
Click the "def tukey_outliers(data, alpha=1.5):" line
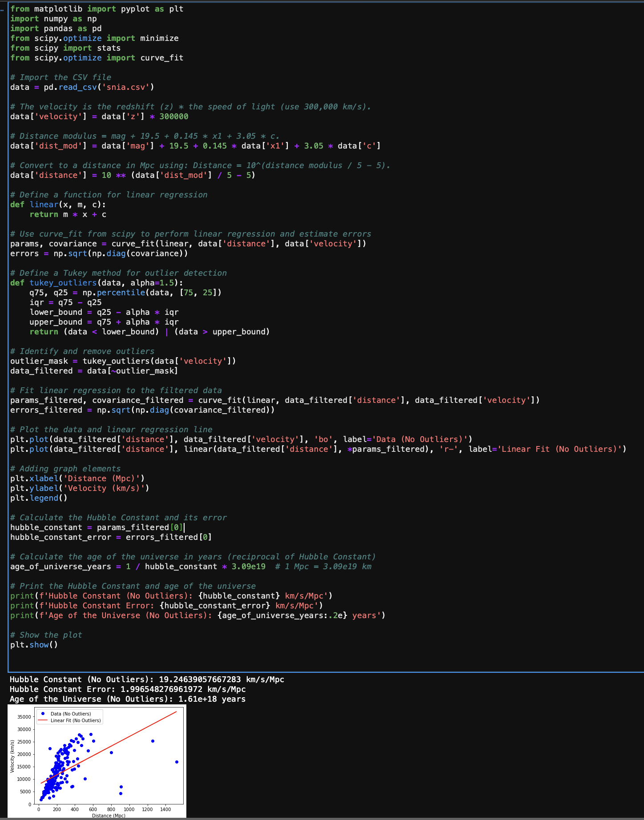(x=97, y=283)
